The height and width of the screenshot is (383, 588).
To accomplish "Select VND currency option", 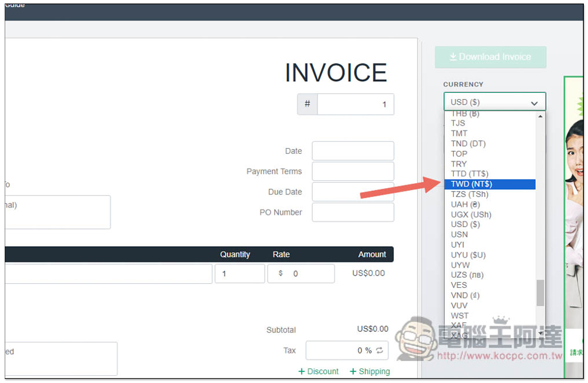I will tap(489, 295).
